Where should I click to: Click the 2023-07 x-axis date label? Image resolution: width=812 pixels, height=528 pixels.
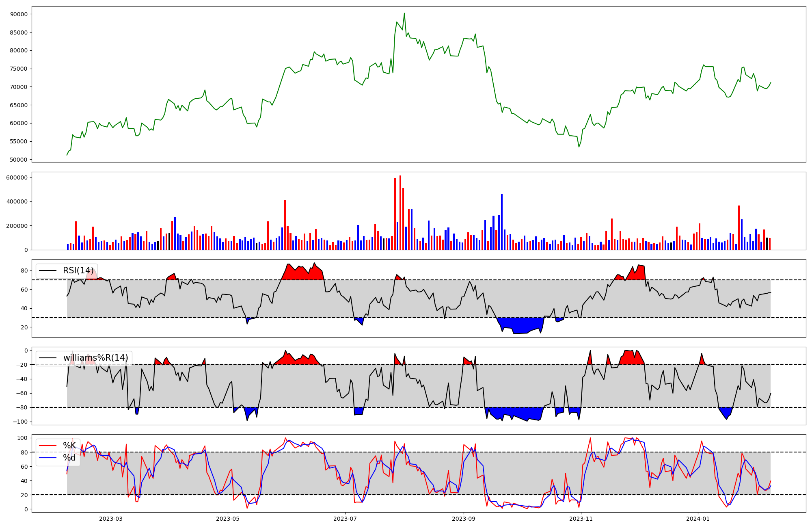click(345, 519)
